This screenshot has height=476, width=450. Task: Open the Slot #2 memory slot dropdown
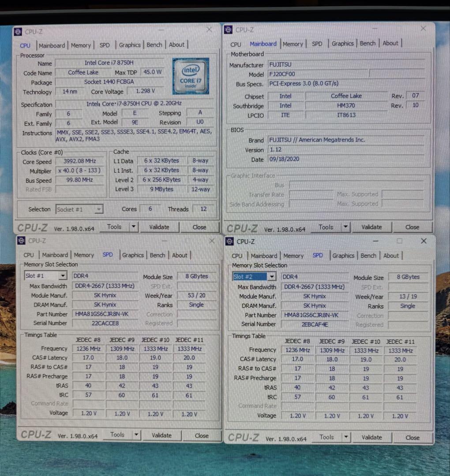pyautogui.click(x=272, y=276)
